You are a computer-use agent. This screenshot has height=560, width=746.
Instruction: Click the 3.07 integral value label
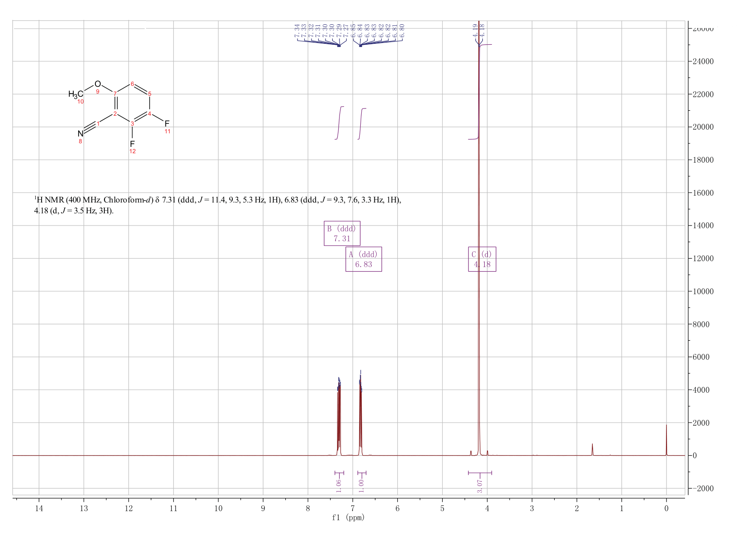tap(480, 486)
